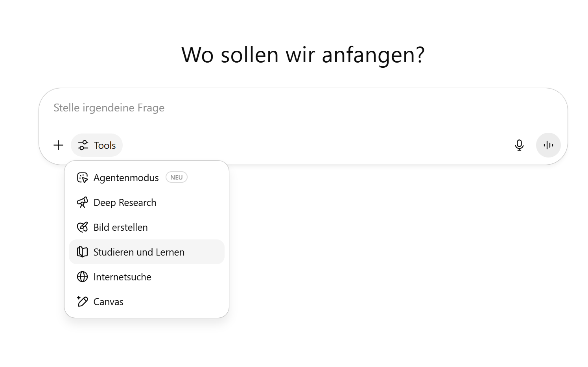
Task: Start dictation with the microphone icon
Action: pos(519,145)
